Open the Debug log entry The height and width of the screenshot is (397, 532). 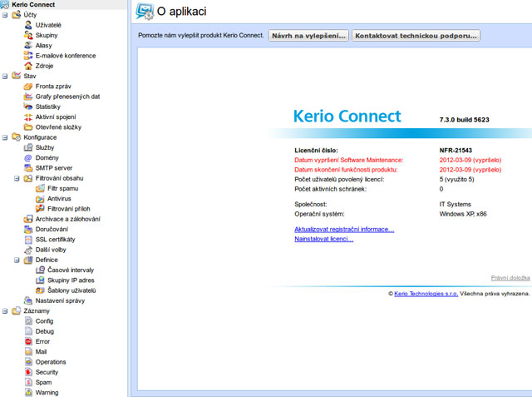click(44, 331)
